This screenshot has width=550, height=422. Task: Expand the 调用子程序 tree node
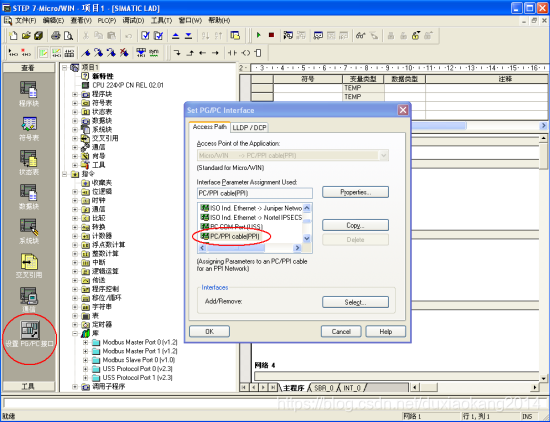pos(75,387)
